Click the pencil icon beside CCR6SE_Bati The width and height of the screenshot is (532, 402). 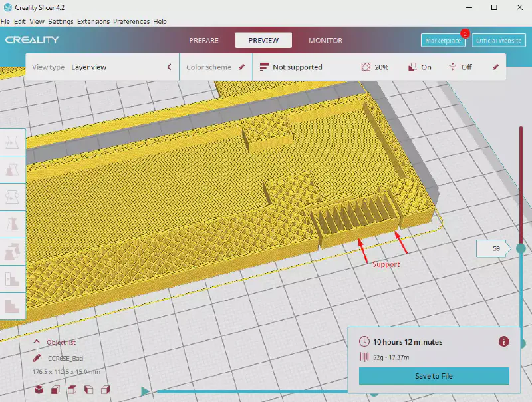tap(37, 357)
